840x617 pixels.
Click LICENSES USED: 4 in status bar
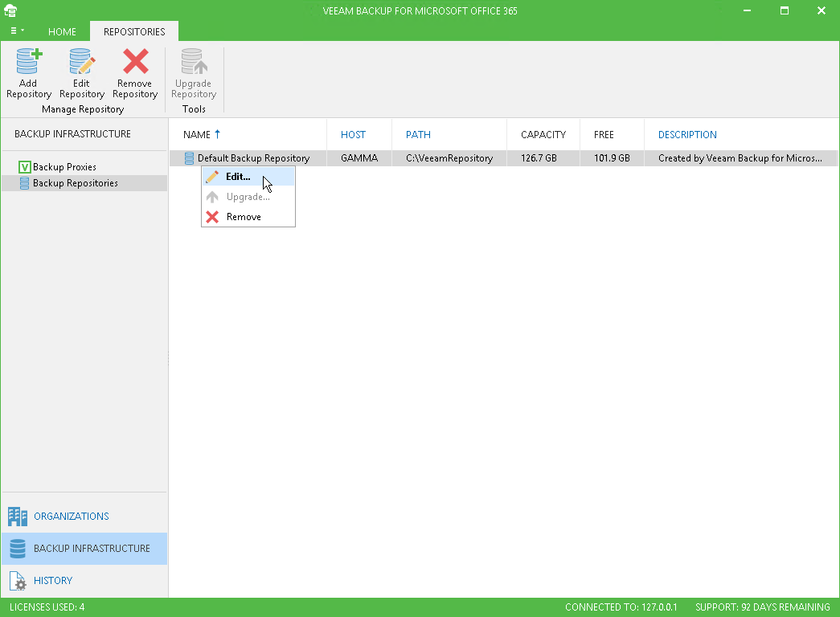[x=47, y=607]
